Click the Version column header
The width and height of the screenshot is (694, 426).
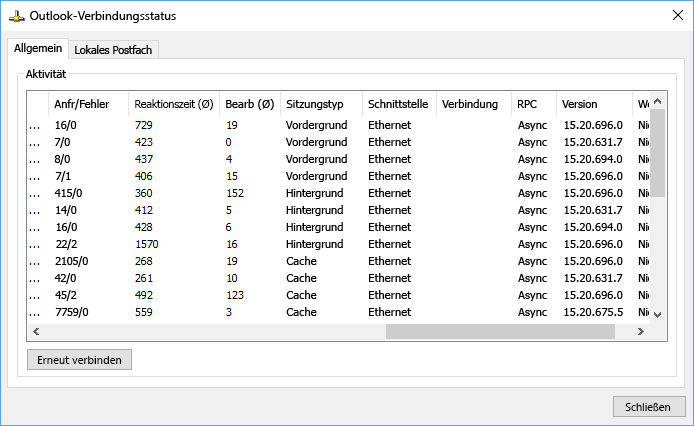coord(594,104)
